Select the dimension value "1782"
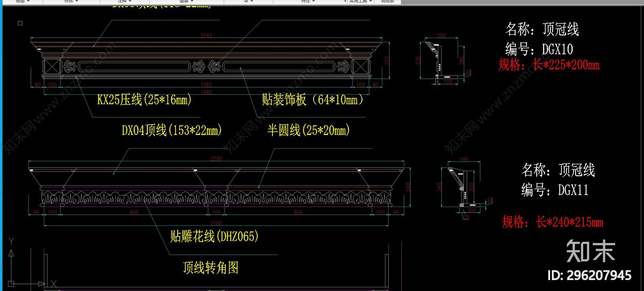 206,85
